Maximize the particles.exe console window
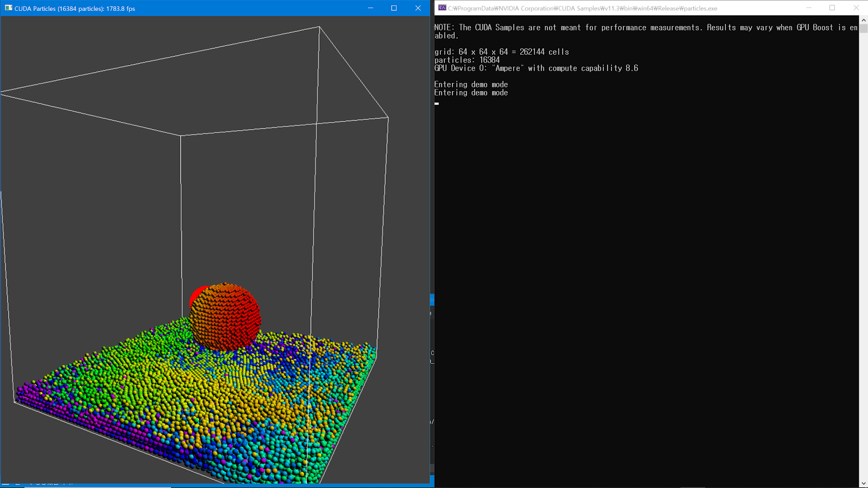868x488 pixels. pyautogui.click(x=832, y=8)
